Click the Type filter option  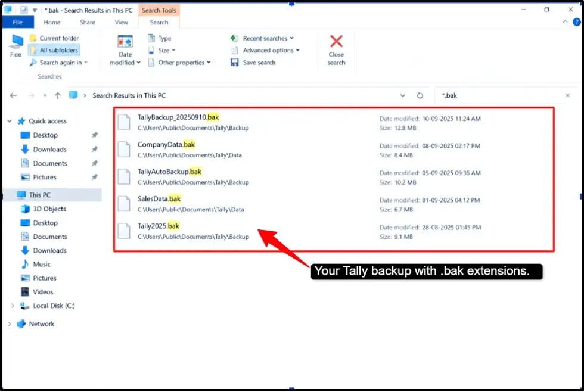click(x=160, y=38)
